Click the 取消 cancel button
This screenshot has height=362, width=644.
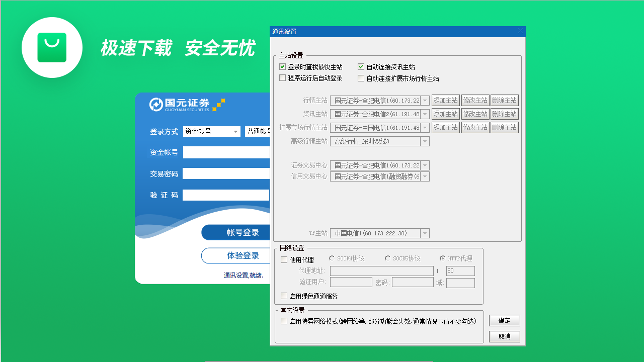504,336
